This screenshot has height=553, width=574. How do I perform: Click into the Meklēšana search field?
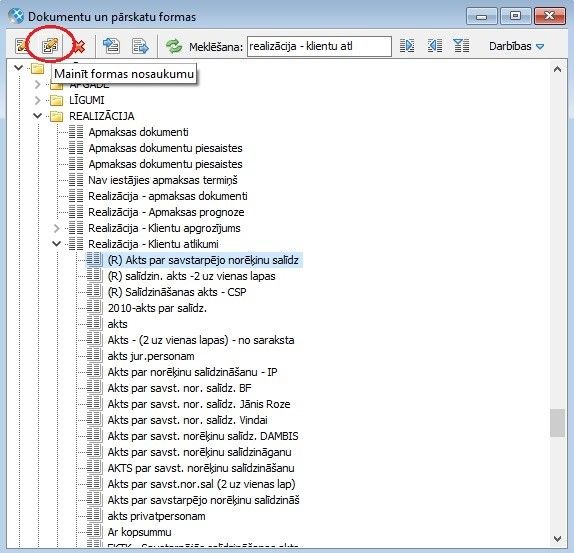319,46
